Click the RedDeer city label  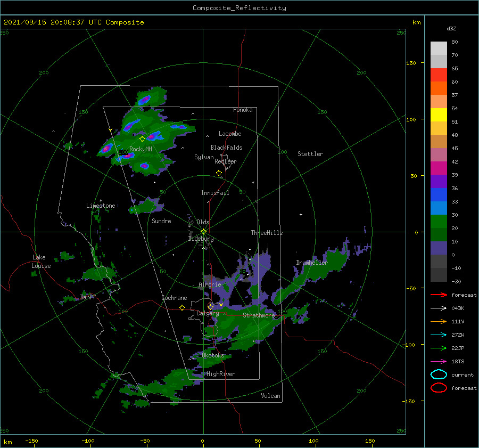point(226,161)
